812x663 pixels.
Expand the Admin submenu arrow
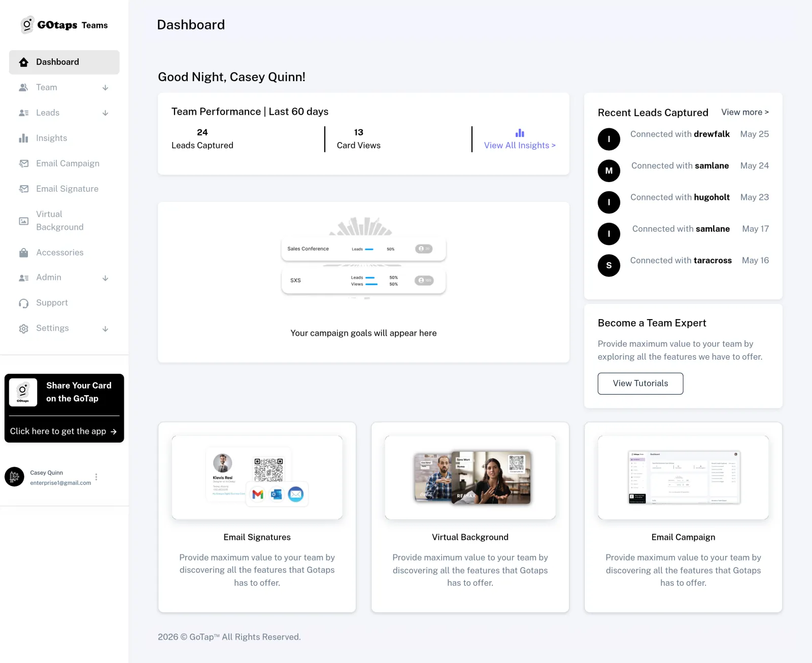[106, 278]
